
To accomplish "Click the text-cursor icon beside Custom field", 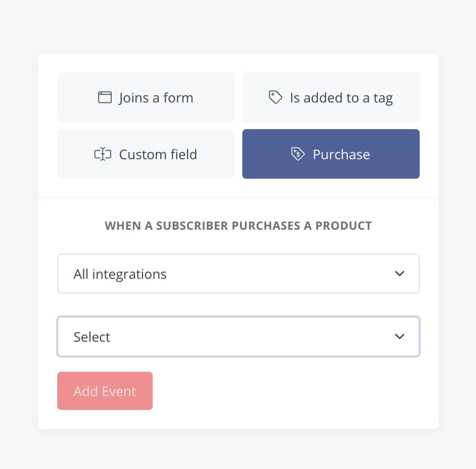I will (x=103, y=154).
